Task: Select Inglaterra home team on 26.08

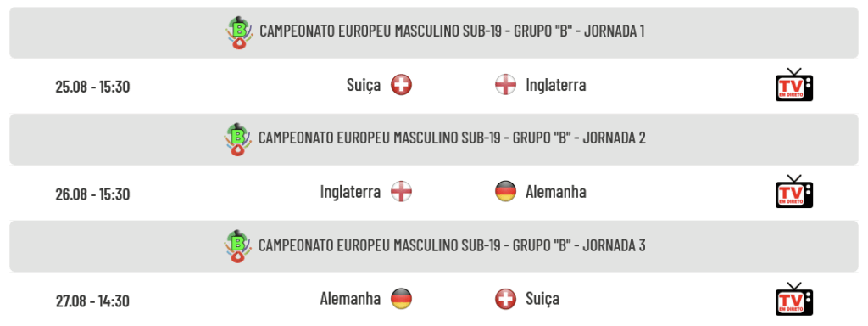Action: tap(350, 192)
